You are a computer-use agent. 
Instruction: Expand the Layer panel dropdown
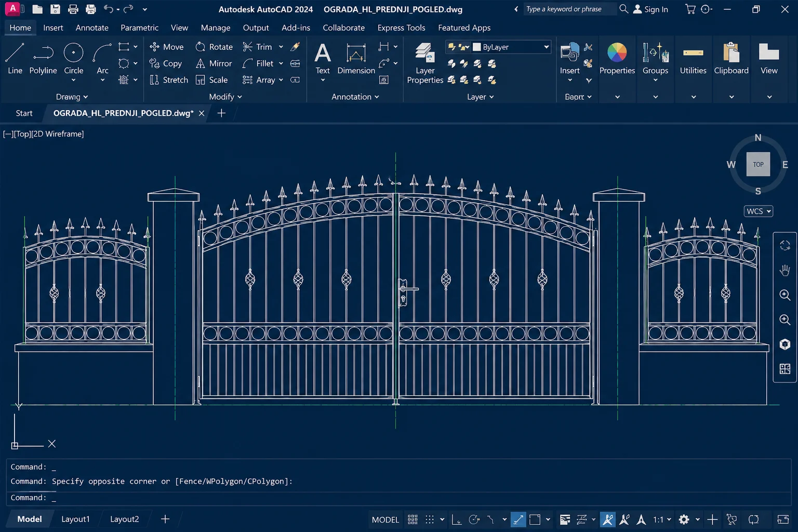pos(481,97)
